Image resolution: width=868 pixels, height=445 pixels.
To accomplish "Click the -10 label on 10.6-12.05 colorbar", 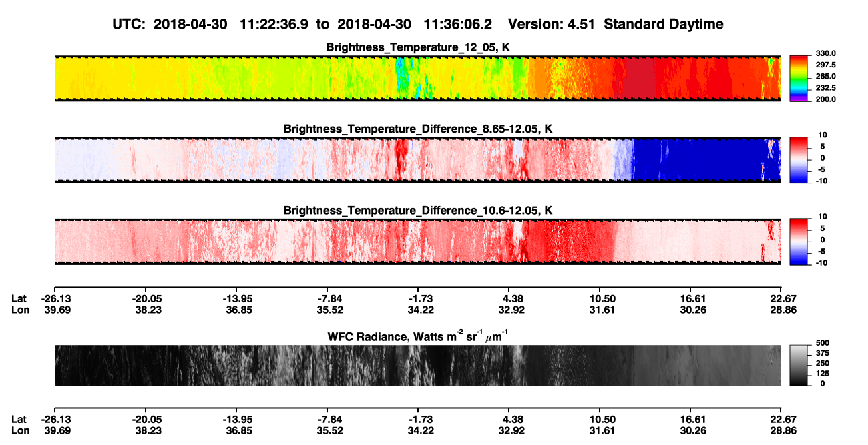I will (x=821, y=262).
